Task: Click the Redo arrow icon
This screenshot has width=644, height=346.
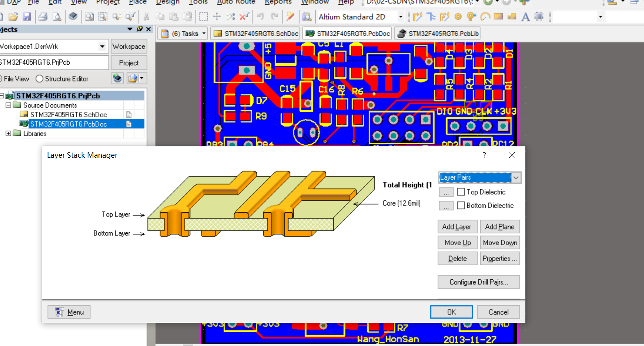Action: point(274,16)
